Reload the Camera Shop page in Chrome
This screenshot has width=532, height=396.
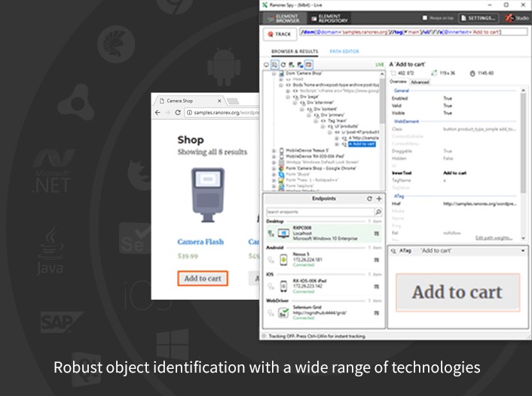coord(178,112)
